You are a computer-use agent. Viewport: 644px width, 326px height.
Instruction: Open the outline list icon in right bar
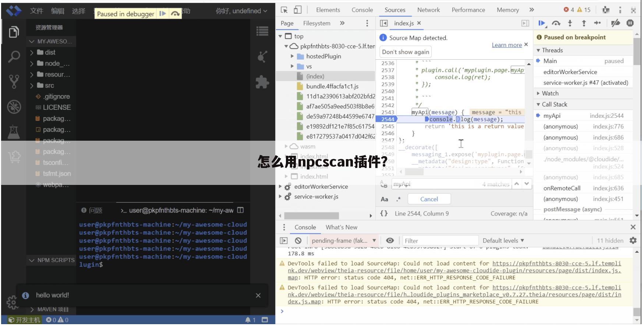click(262, 31)
